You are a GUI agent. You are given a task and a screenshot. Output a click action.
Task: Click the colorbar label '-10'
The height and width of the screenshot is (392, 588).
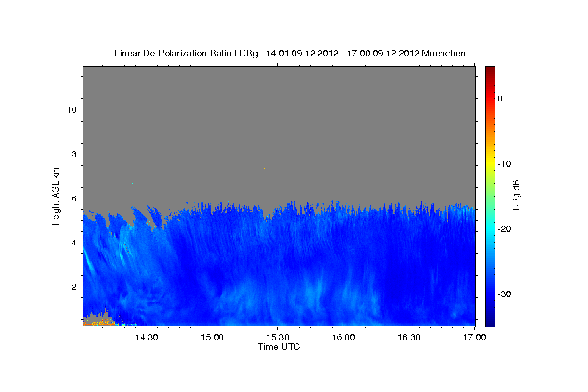point(505,164)
